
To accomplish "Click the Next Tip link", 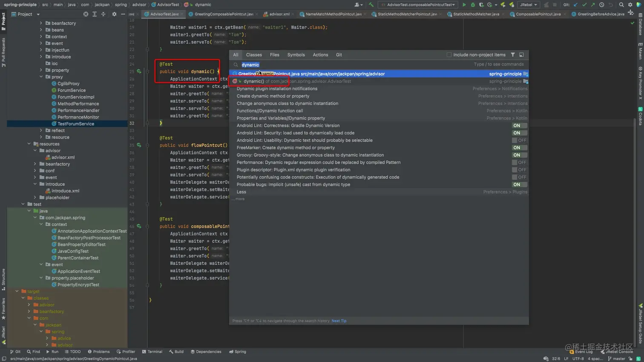I will point(339,321).
